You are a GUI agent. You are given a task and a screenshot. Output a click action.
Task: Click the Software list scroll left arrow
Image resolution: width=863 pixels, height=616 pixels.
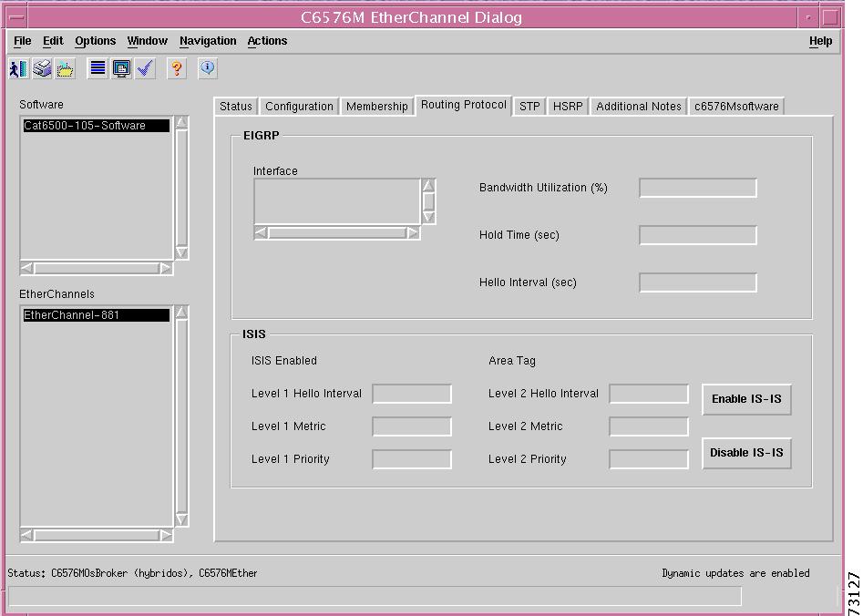pyautogui.click(x=27, y=268)
